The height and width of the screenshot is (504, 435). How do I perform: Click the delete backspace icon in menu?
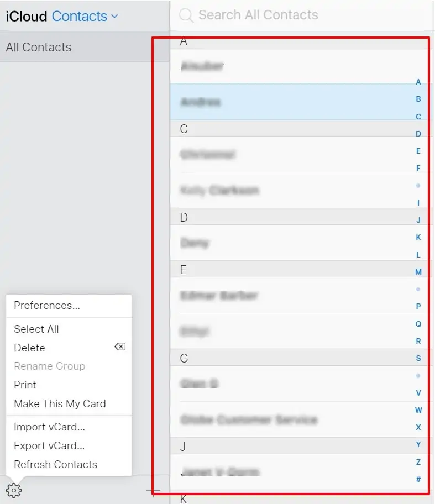pyautogui.click(x=120, y=347)
